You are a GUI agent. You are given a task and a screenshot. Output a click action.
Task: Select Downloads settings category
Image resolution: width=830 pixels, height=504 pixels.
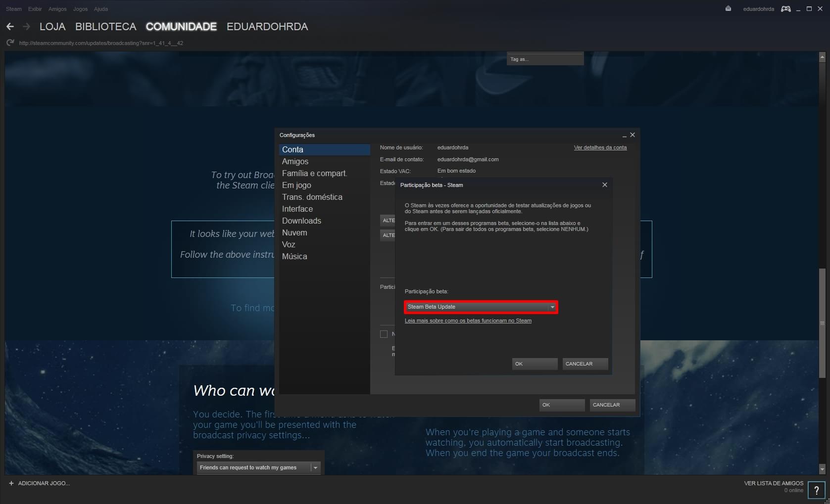pyautogui.click(x=325, y=221)
